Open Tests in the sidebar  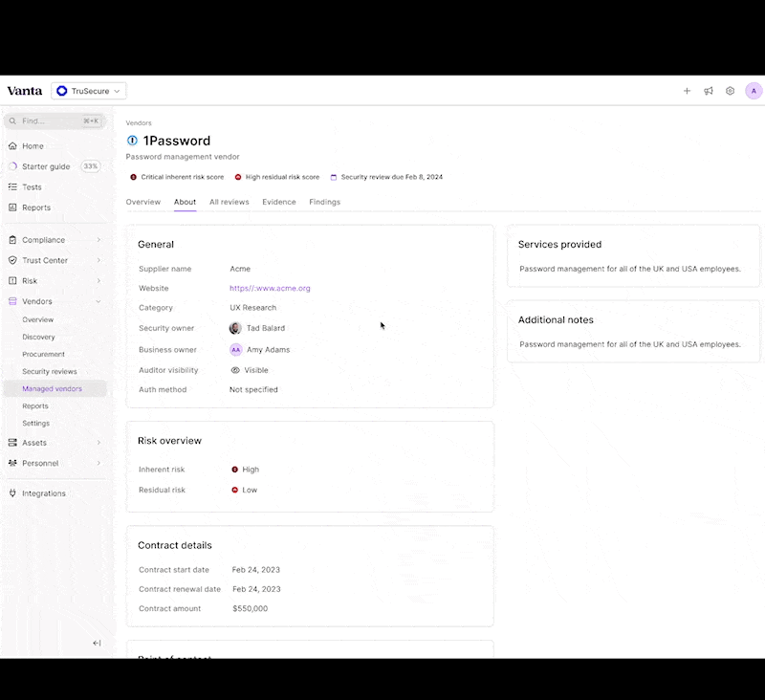32,186
